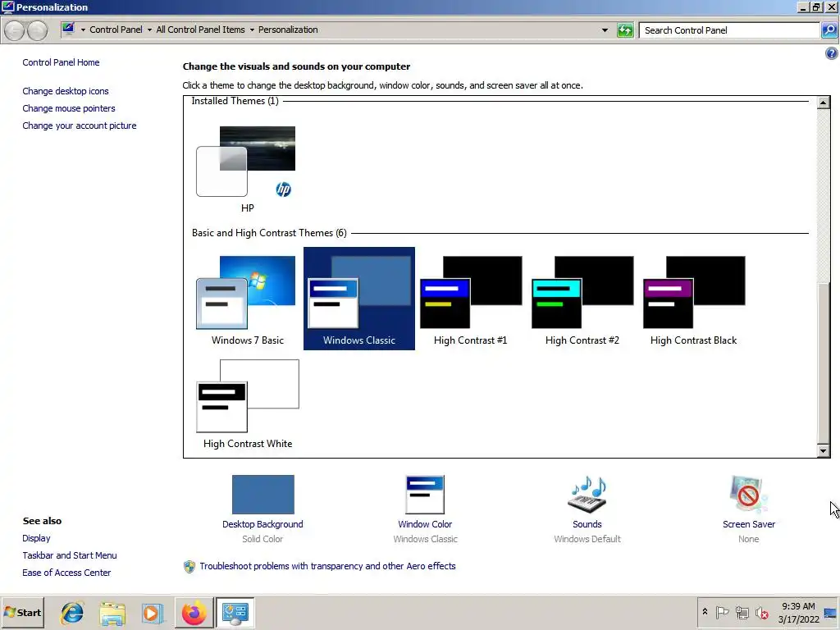Screen dimensions: 840x630
Task: Click the muted volume icon in tray
Action: click(x=762, y=612)
